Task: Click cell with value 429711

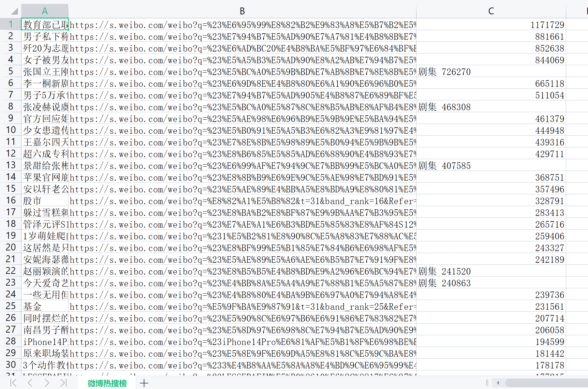Action: pos(491,154)
